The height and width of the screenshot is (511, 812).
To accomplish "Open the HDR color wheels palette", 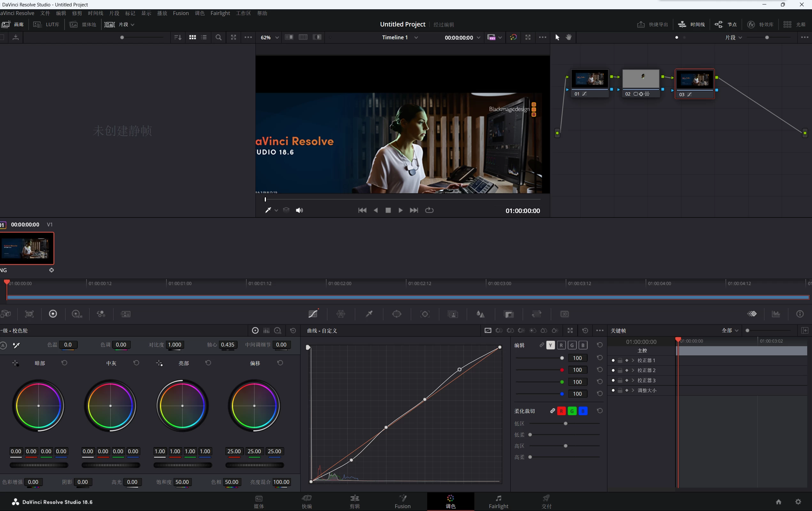I will coord(77,314).
